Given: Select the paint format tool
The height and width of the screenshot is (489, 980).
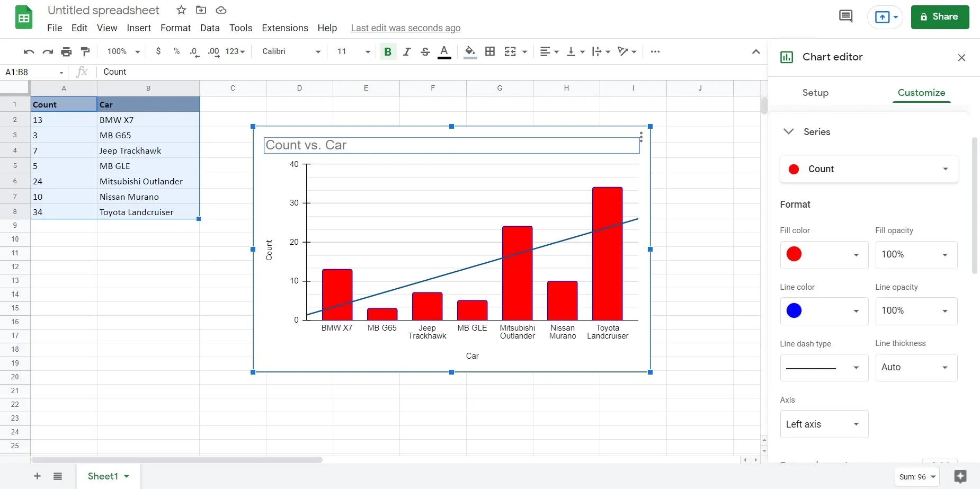Looking at the screenshot, I should (x=85, y=51).
